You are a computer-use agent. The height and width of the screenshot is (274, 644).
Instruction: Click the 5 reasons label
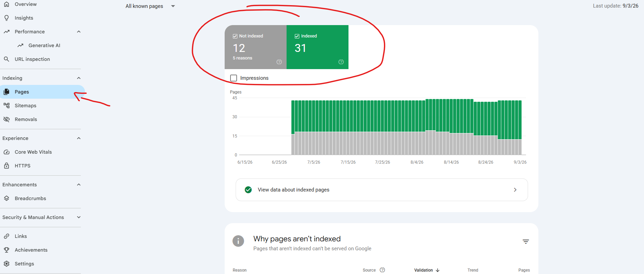[243, 58]
